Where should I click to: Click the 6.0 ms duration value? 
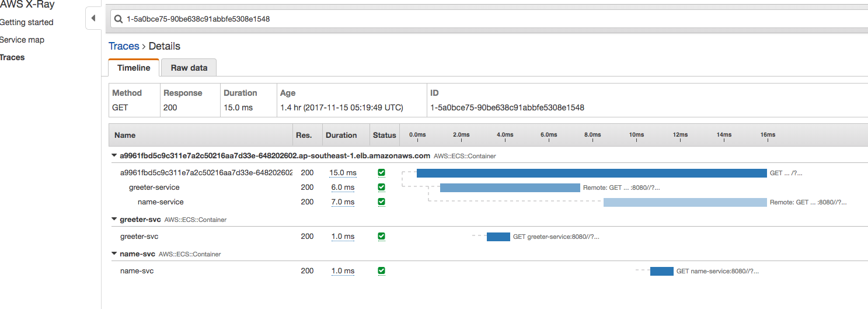point(343,188)
